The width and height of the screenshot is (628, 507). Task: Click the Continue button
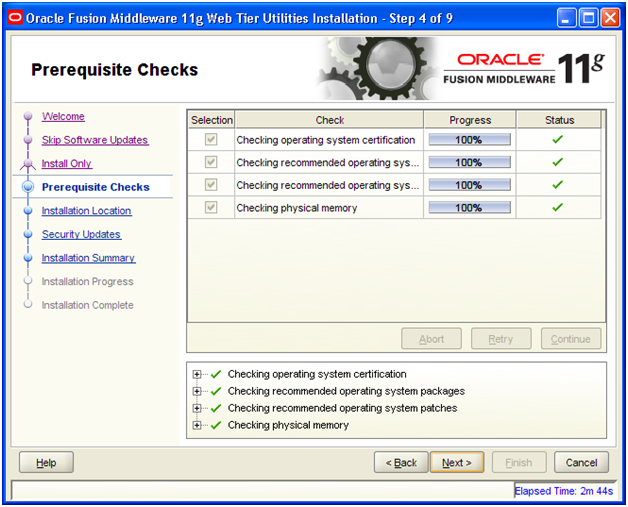coord(571,339)
